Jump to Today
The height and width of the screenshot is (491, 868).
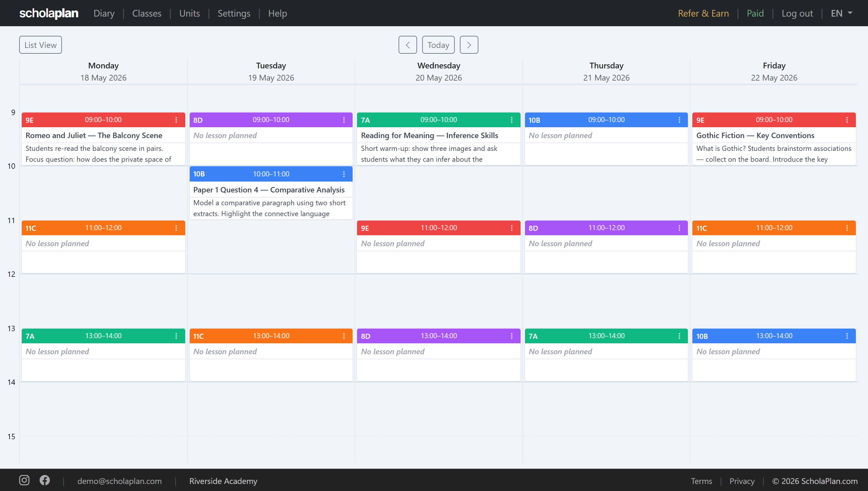pyautogui.click(x=438, y=45)
